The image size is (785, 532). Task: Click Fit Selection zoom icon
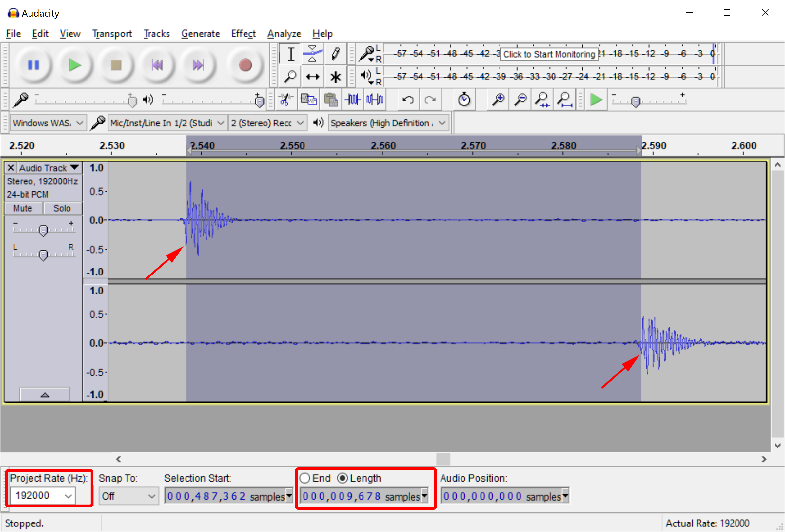click(x=542, y=100)
